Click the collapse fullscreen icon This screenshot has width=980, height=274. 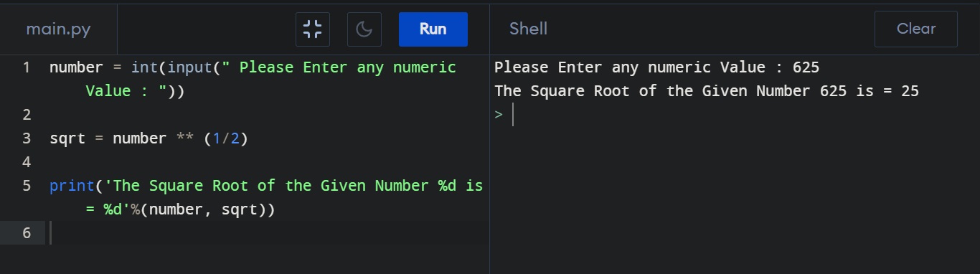point(313,29)
